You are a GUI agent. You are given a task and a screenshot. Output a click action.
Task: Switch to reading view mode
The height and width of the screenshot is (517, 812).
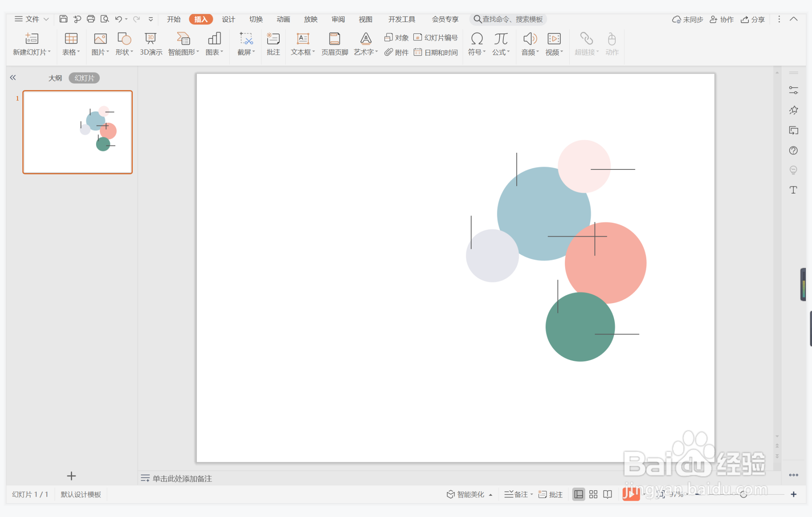[608, 494]
